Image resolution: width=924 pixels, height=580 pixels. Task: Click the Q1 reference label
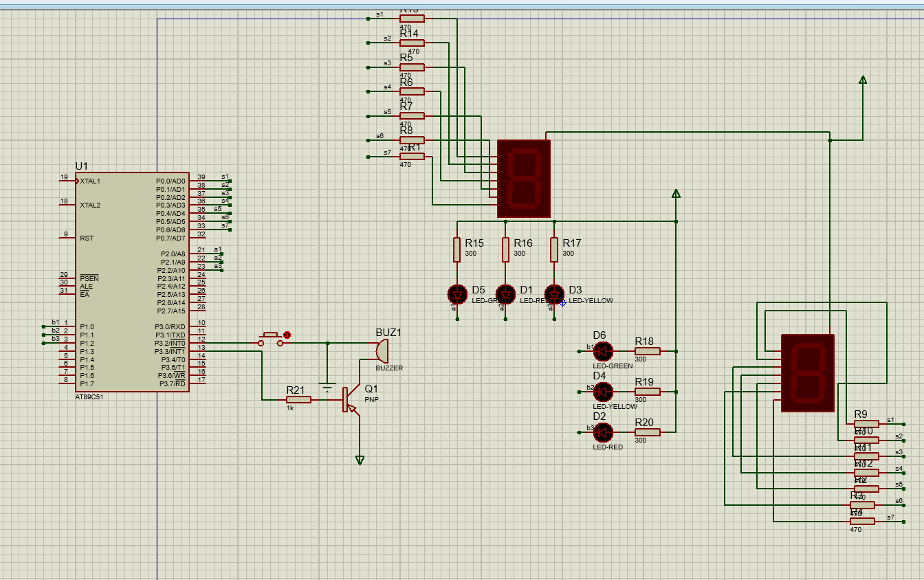(371, 389)
